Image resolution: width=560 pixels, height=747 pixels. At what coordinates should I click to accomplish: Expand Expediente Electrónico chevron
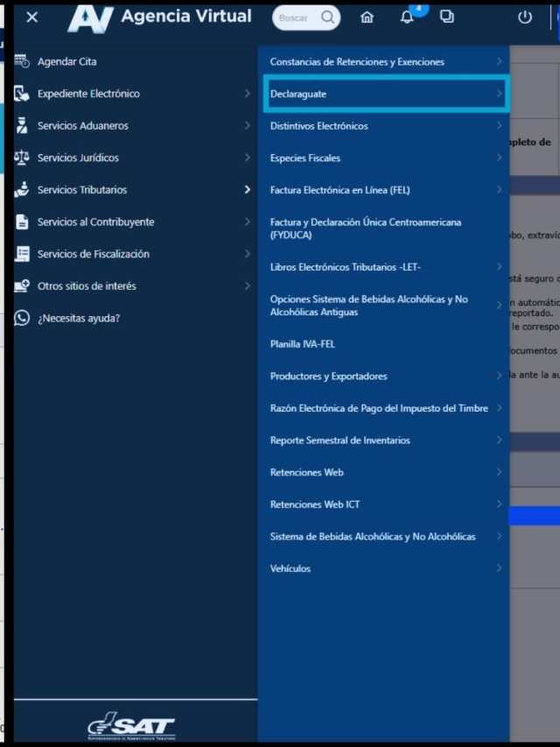(x=247, y=94)
